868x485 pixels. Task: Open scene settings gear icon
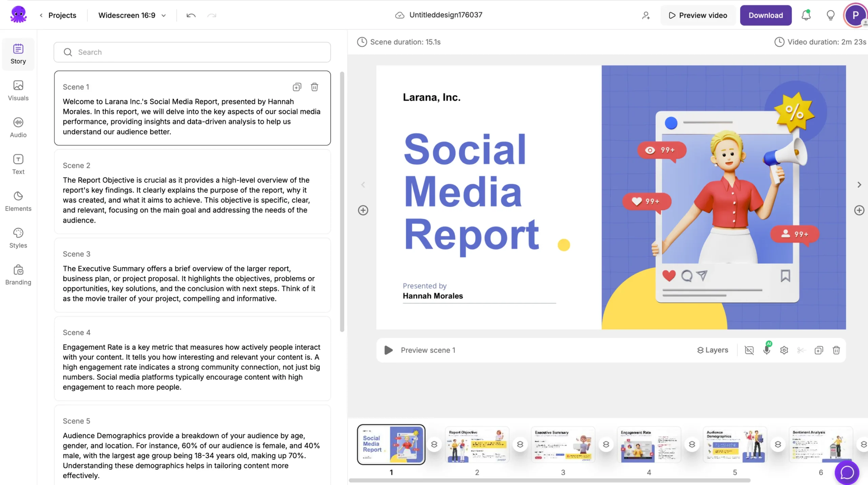point(784,350)
